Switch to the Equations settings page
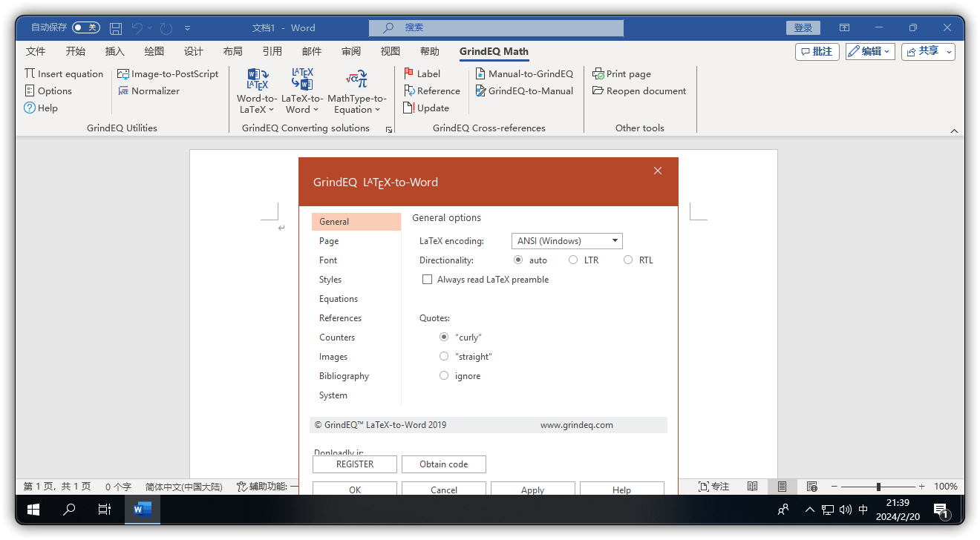Viewport: 980px width, 540px height. coord(338,298)
